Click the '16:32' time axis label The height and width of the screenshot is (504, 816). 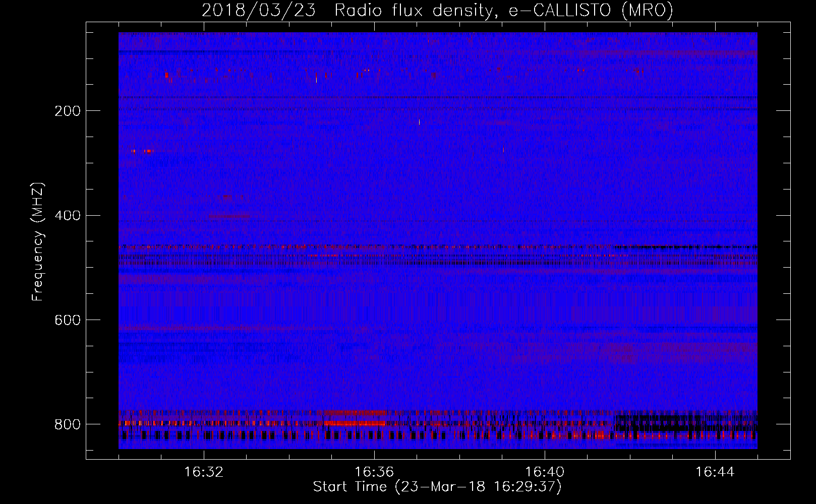pos(204,472)
